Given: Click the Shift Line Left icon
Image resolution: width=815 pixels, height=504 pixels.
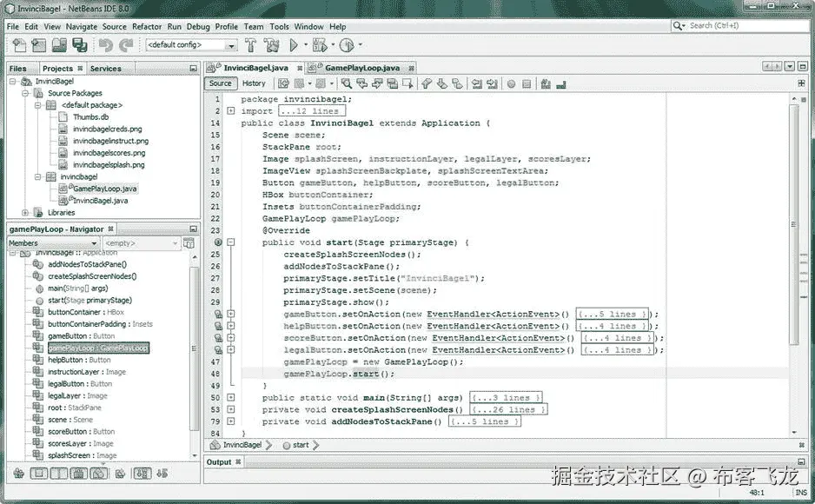Looking at the screenshot, I should tap(477, 83).
